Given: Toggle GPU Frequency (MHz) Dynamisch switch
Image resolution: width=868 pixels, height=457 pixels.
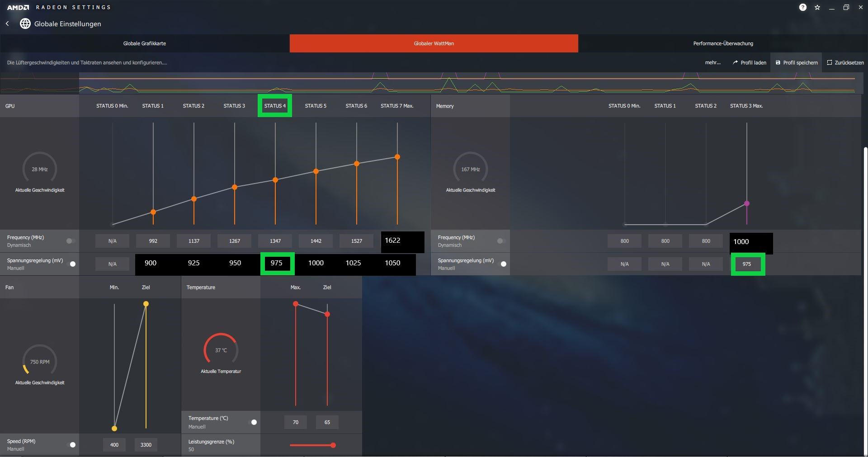Looking at the screenshot, I should 71,241.
